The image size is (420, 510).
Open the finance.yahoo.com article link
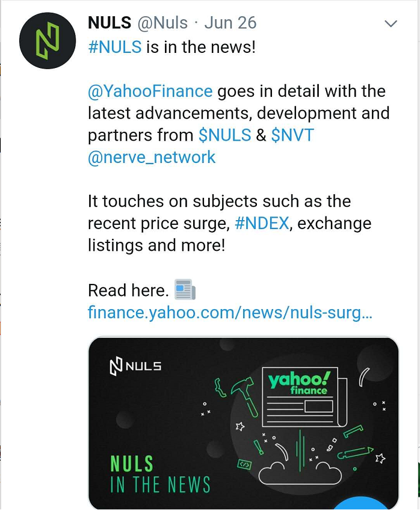pos(230,313)
